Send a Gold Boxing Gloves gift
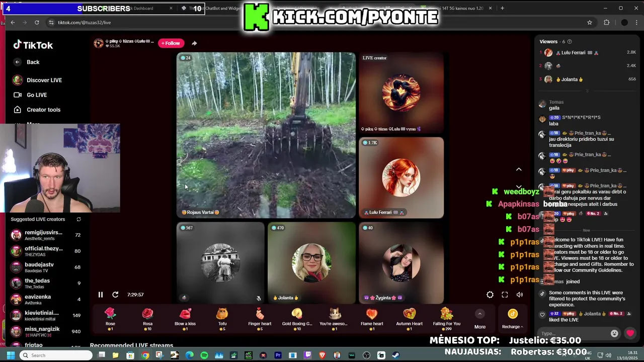Viewport: 644px width, 362px height. [x=297, y=319]
